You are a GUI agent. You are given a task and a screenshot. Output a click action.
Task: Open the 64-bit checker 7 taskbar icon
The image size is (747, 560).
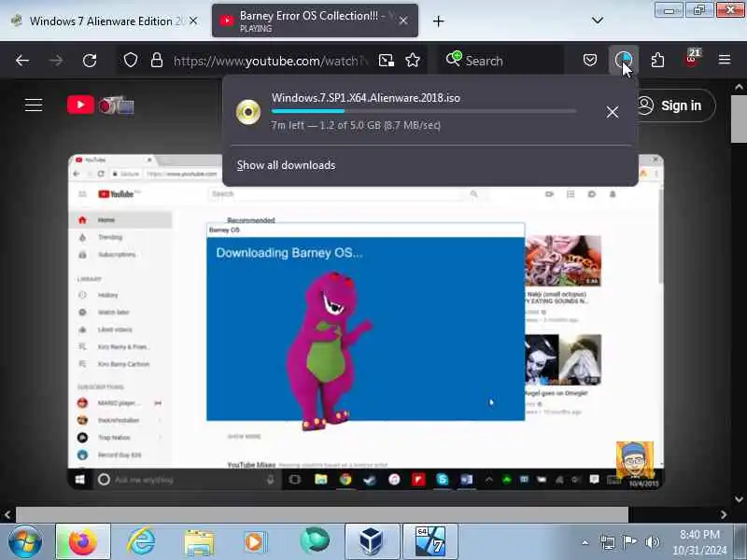click(430, 542)
